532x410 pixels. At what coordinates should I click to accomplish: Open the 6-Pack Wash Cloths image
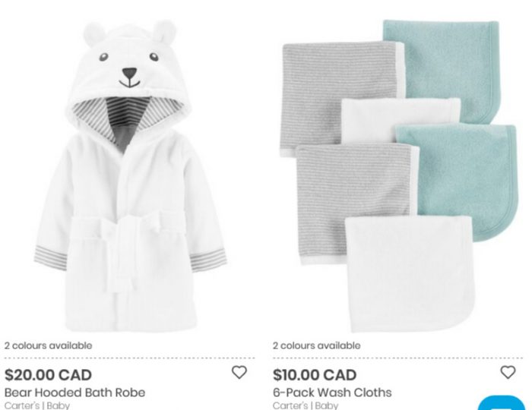(399, 176)
